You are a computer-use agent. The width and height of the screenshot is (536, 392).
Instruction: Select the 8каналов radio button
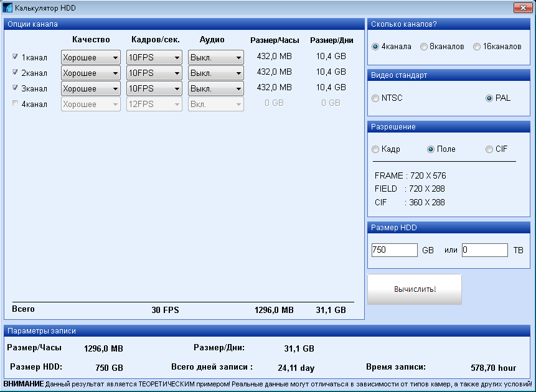coord(424,47)
